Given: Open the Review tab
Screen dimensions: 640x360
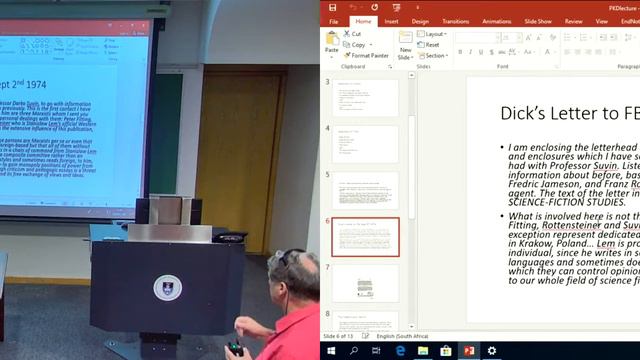Looking at the screenshot, I should pos(573,21).
